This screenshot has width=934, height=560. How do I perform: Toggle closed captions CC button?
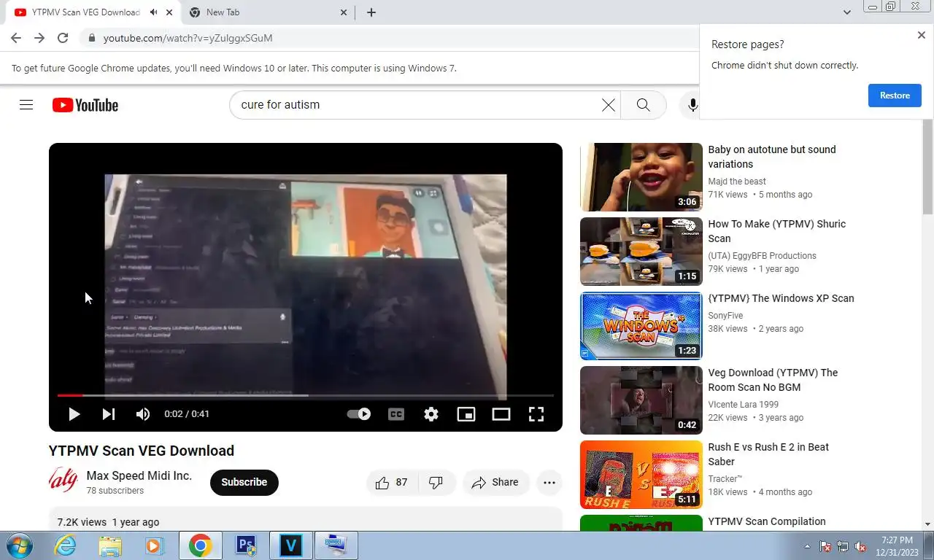coord(396,414)
